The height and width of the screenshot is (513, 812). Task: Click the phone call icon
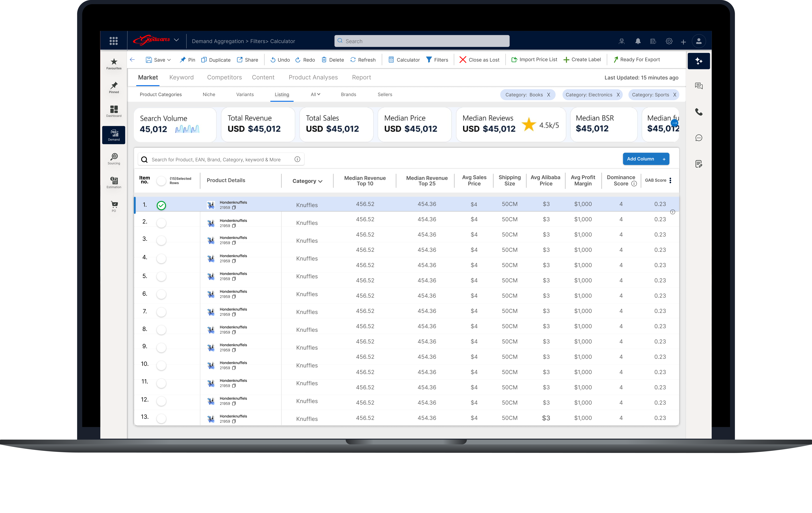pos(699,112)
